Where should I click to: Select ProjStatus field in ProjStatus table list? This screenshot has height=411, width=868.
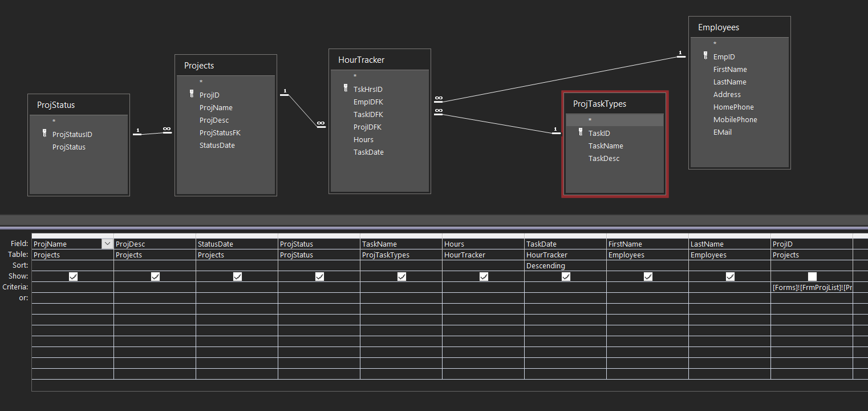click(x=69, y=147)
